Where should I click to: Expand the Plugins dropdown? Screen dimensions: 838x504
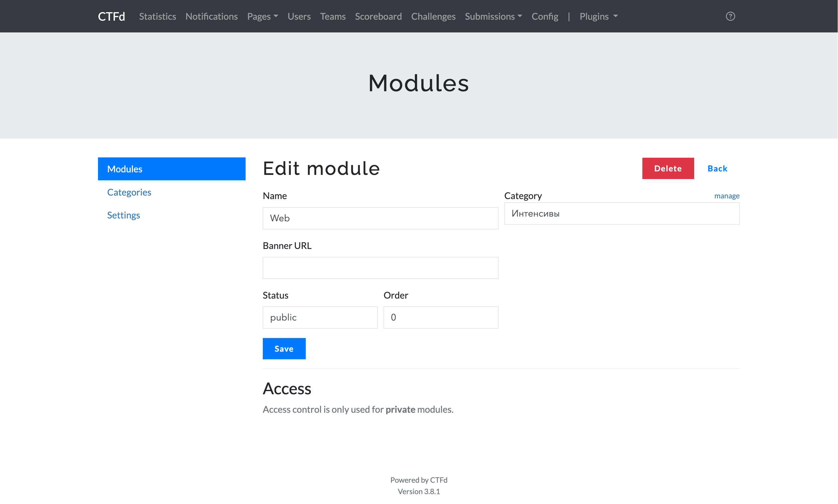(598, 16)
